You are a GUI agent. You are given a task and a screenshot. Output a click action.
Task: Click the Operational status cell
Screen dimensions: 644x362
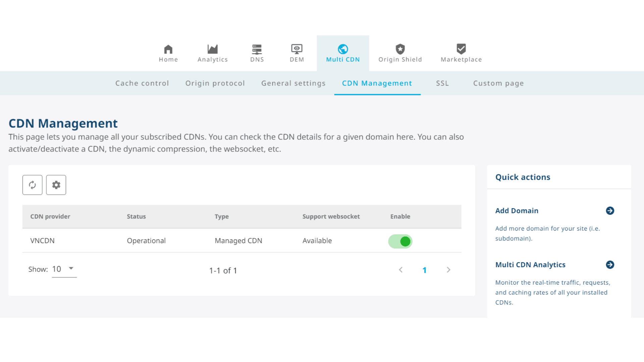tap(146, 241)
